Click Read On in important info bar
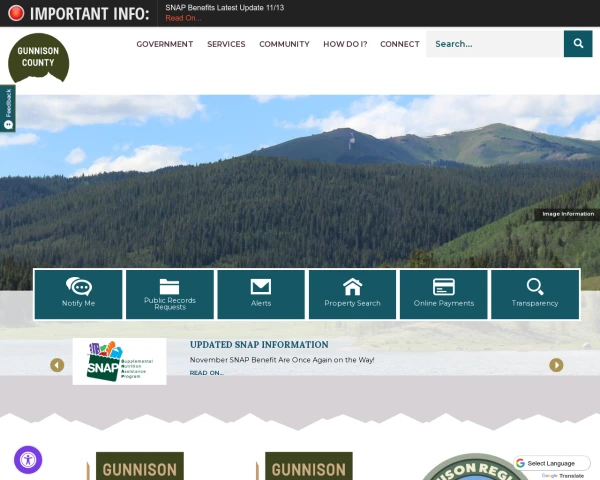 coord(183,18)
